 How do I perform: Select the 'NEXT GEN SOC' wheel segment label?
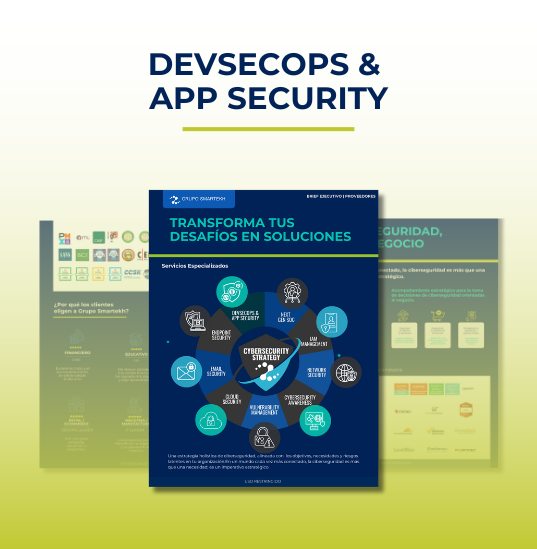coord(286,317)
